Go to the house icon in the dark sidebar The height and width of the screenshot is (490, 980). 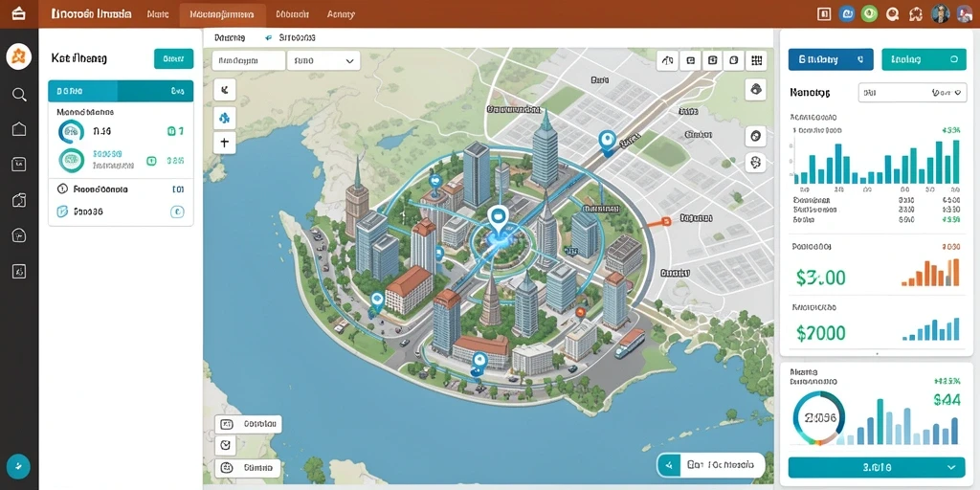point(19,129)
